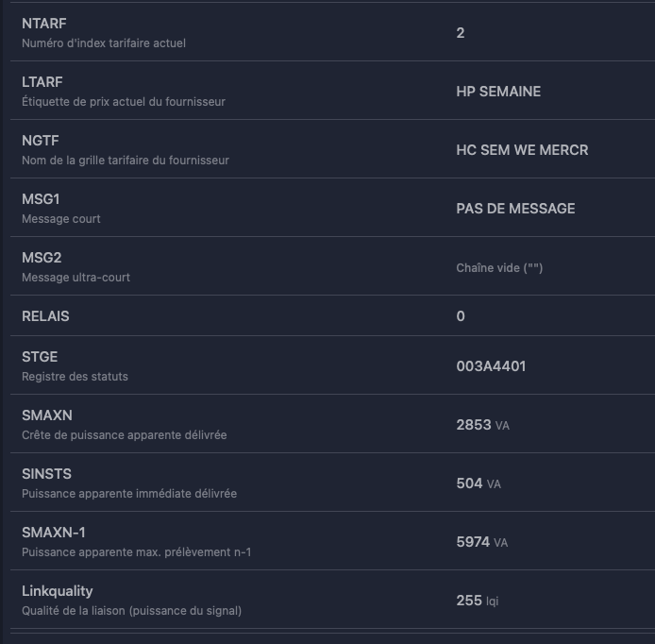The height and width of the screenshot is (644, 655).
Task: Click the NTARF attribute name
Action: click(44, 24)
